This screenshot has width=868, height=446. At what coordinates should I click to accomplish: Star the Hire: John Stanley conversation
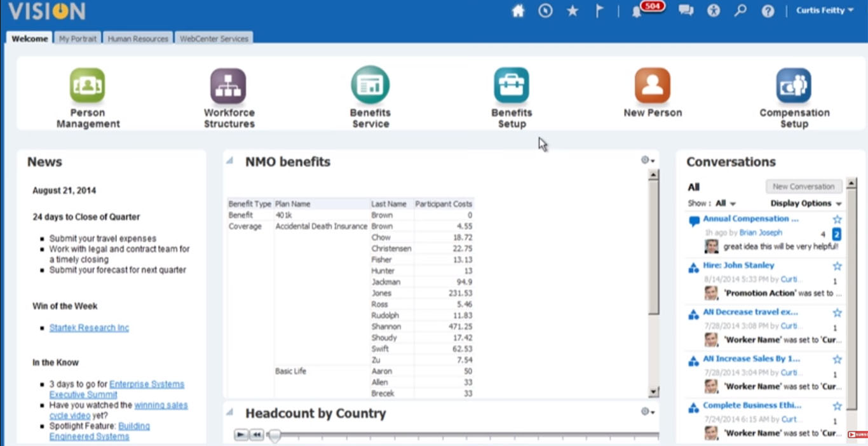click(x=837, y=266)
